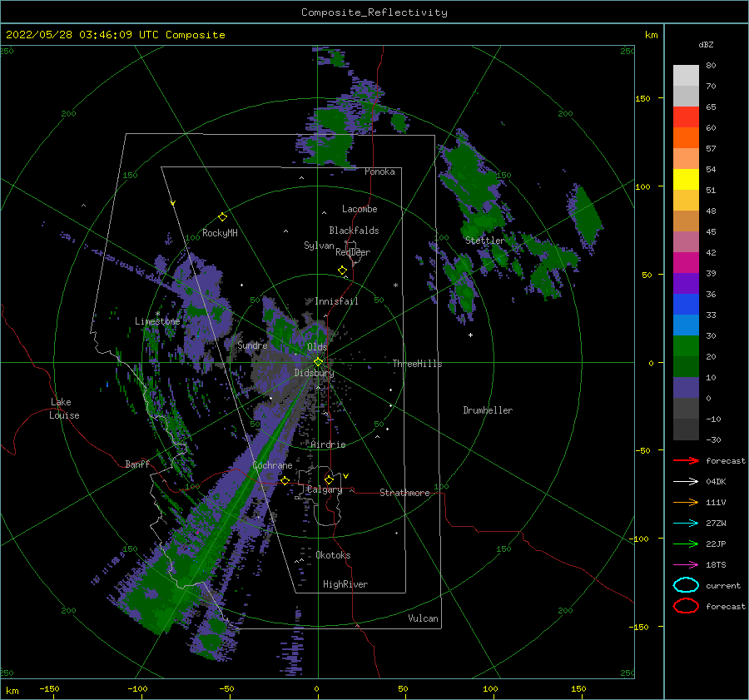Click the orange 111V arrow legend icon

click(686, 502)
